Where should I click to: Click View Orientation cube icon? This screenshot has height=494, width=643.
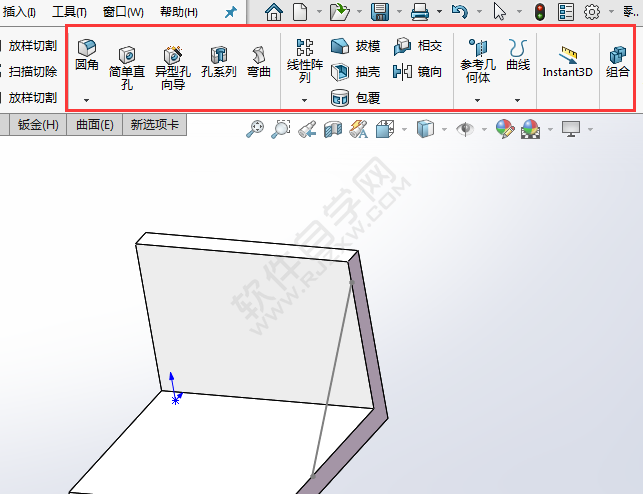tap(385, 129)
